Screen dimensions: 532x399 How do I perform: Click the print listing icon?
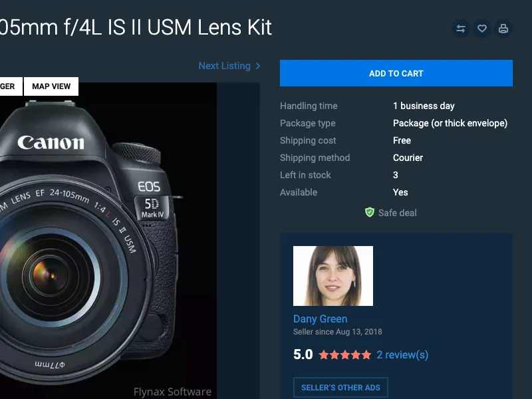503,29
